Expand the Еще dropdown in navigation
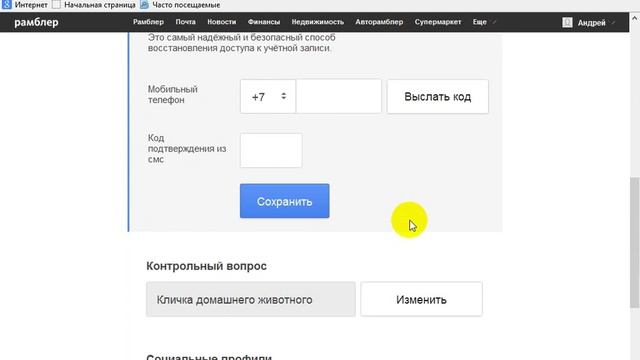The image size is (640, 360). [x=484, y=22]
